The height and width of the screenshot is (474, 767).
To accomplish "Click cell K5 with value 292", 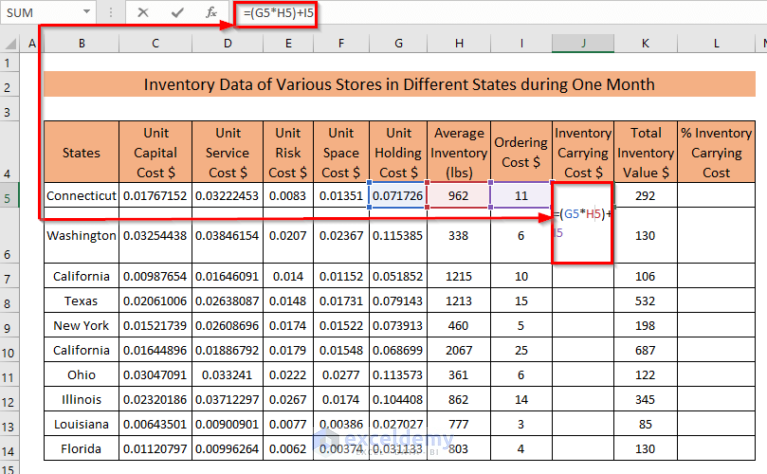I will (646, 195).
